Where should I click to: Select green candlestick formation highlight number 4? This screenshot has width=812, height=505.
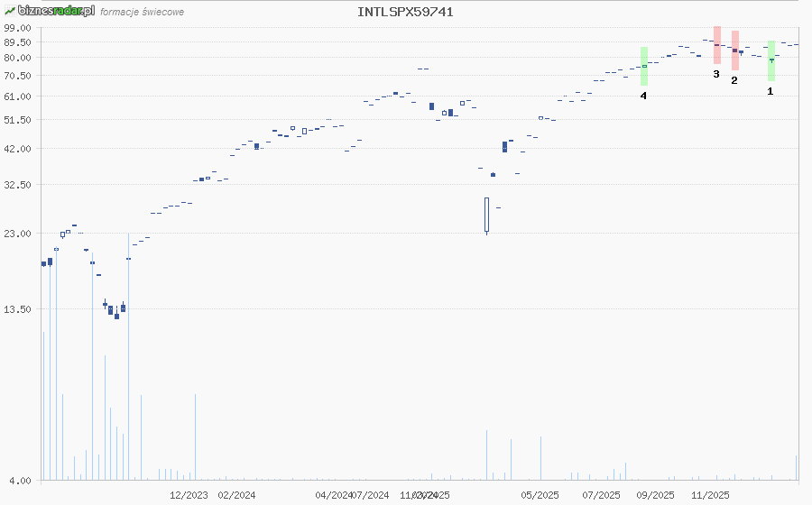[643, 66]
